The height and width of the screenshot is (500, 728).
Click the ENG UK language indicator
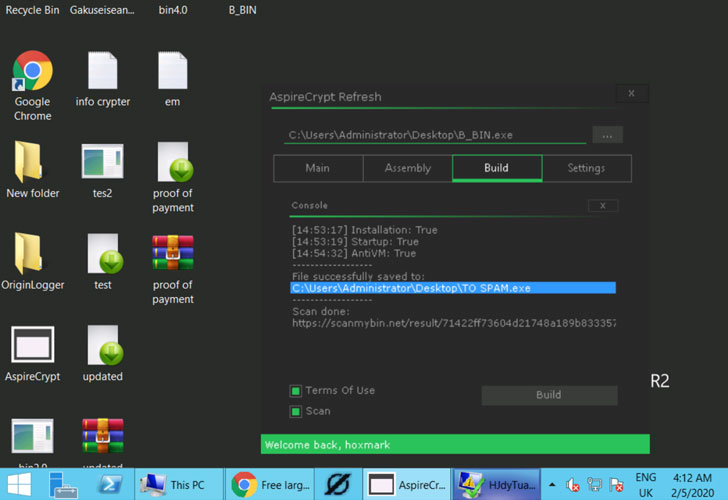pyautogui.click(x=646, y=485)
